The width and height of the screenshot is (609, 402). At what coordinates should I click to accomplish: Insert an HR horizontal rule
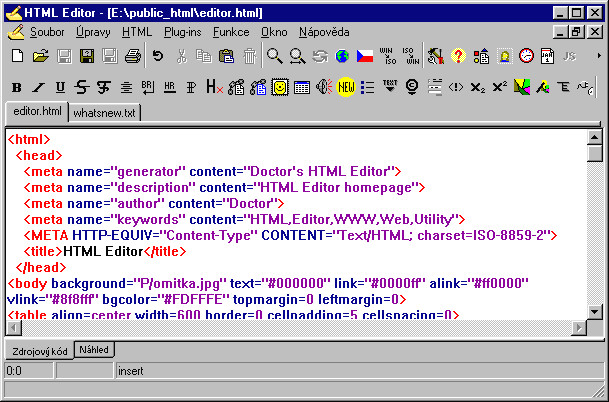coord(169,87)
